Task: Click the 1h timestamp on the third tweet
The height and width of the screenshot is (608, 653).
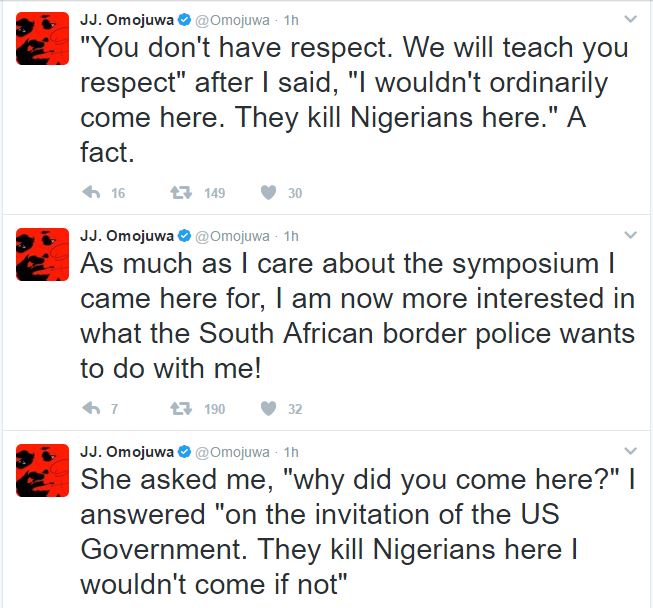Action: coord(291,453)
